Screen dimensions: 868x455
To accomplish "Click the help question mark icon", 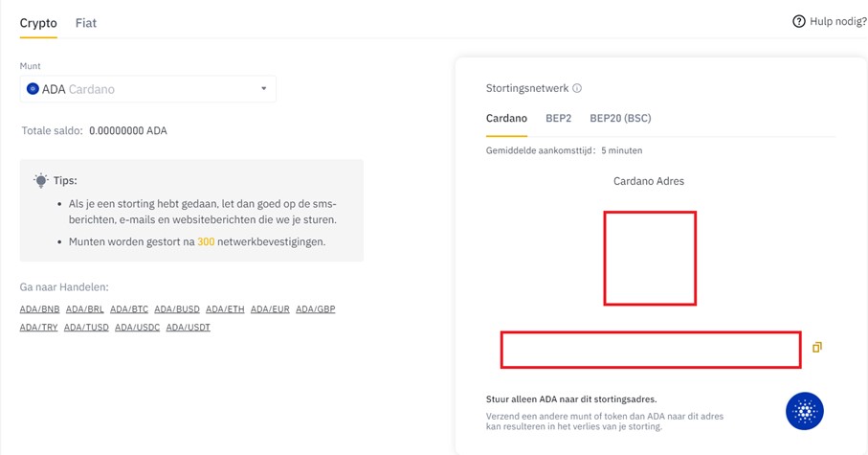I will click(798, 22).
